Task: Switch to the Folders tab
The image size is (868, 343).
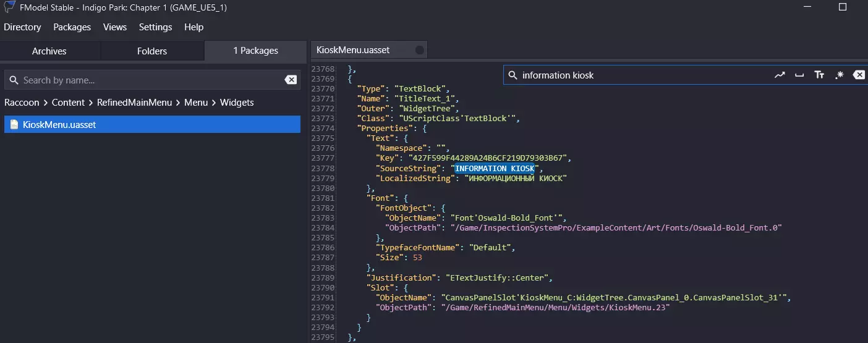Action: 152,51
